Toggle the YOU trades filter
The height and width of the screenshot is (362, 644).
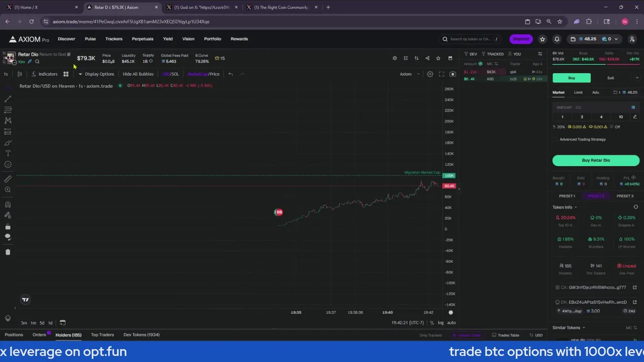tap(514, 54)
